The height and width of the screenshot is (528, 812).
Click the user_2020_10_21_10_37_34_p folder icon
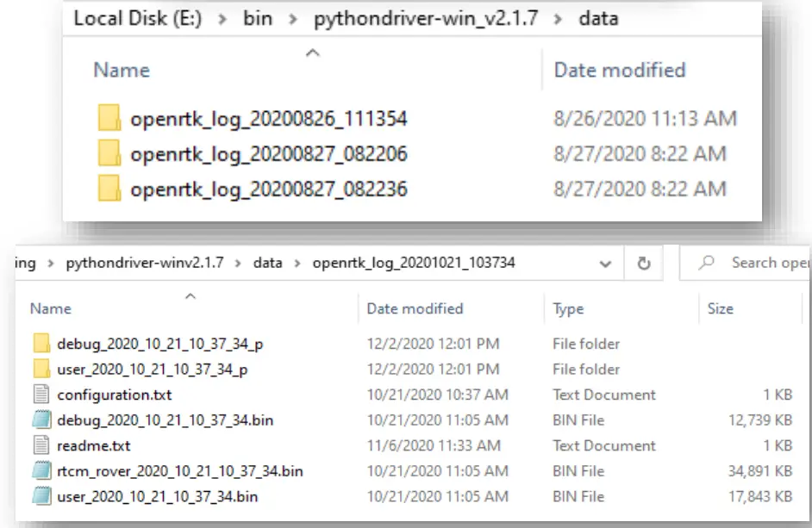[41, 370]
